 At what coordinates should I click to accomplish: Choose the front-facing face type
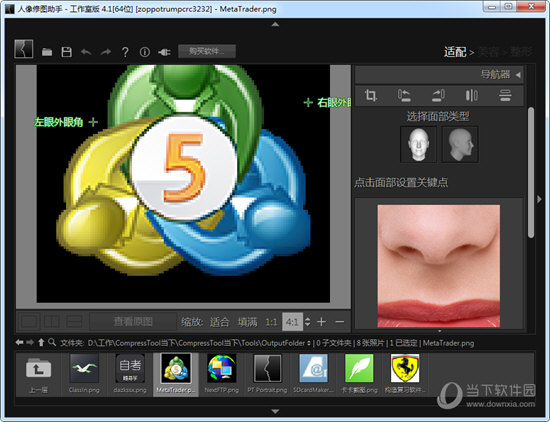pos(418,144)
